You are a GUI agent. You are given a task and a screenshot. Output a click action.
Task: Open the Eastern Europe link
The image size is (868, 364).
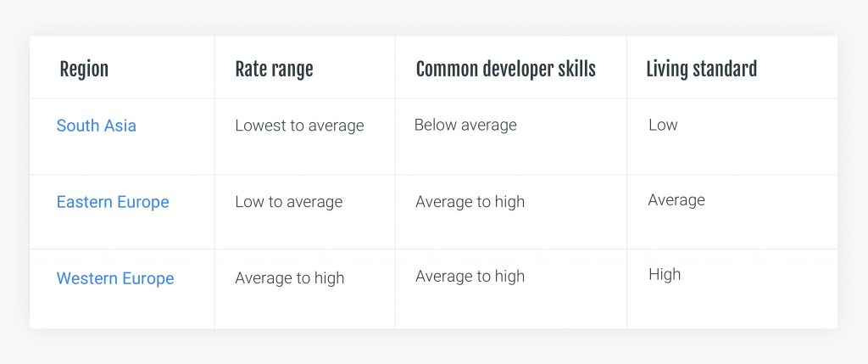click(113, 202)
